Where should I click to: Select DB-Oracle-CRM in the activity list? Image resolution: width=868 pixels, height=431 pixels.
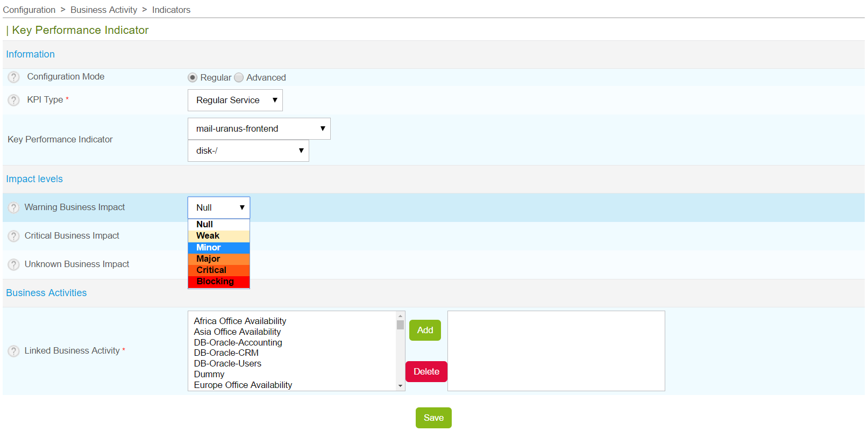(x=226, y=353)
